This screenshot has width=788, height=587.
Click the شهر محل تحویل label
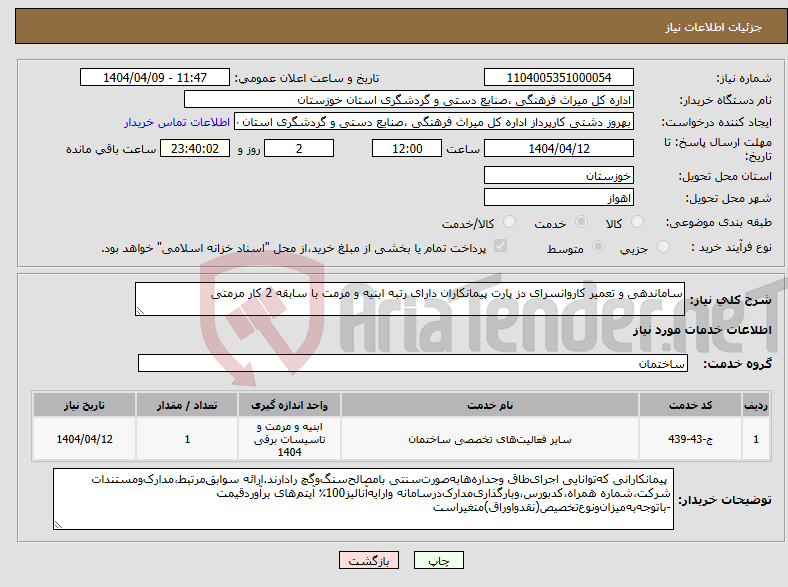tap(729, 199)
